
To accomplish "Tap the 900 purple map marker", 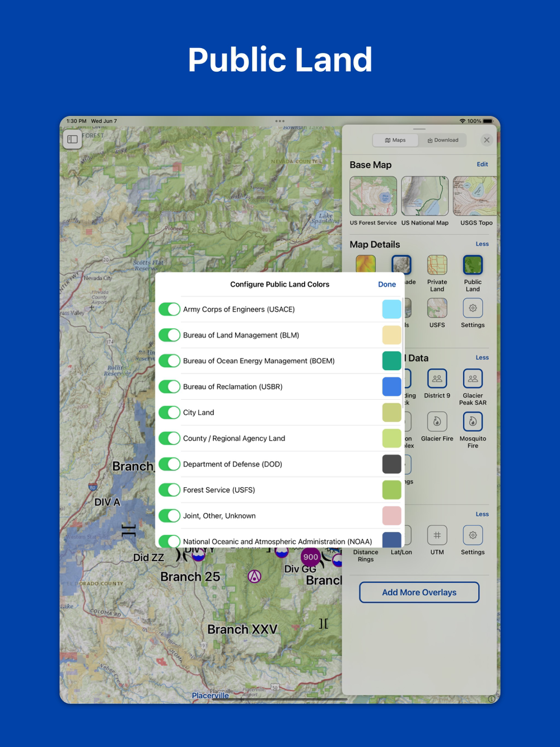I will coord(311,557).
